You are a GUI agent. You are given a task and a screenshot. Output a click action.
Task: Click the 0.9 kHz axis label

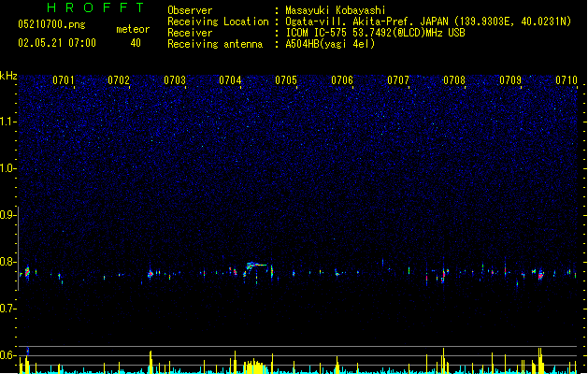tap(8, 215)
